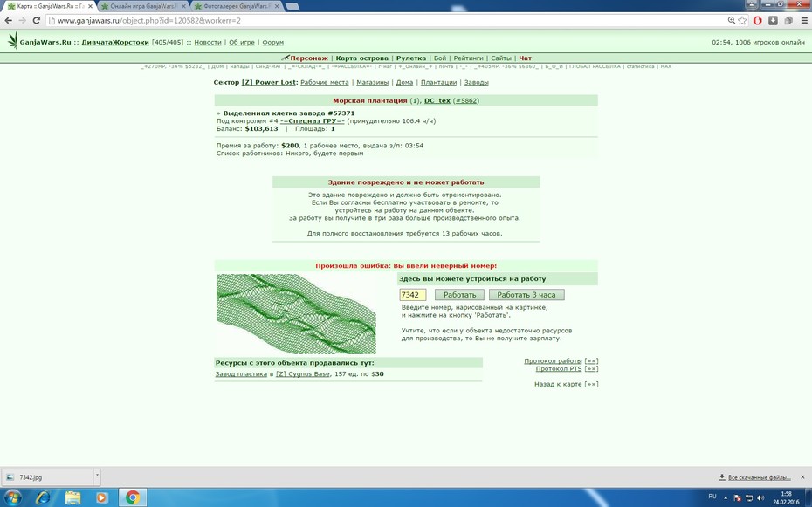The width and height of the screenshot is (812, 507).
Task: Click the red Opera-style extension icon
Action: click(x=757, y=21)
